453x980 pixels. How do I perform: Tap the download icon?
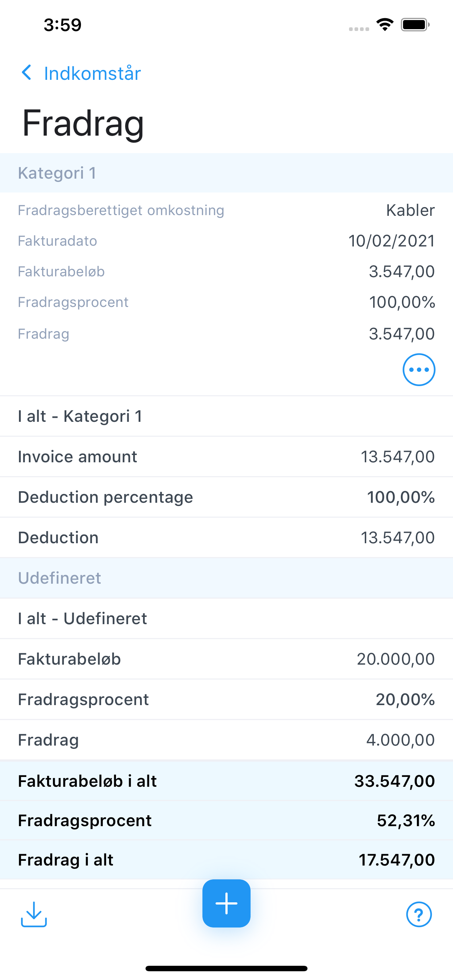coord(34,914)
